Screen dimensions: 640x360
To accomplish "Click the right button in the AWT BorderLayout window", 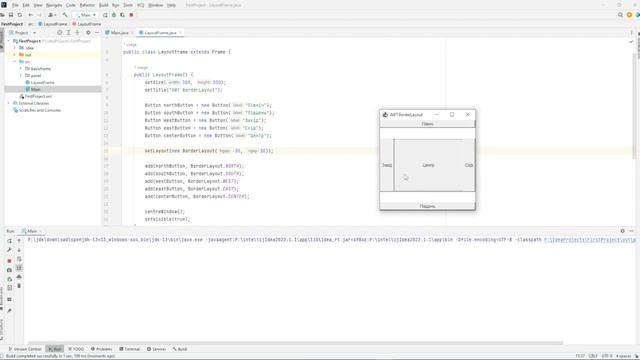I will [x=469, y=165].
